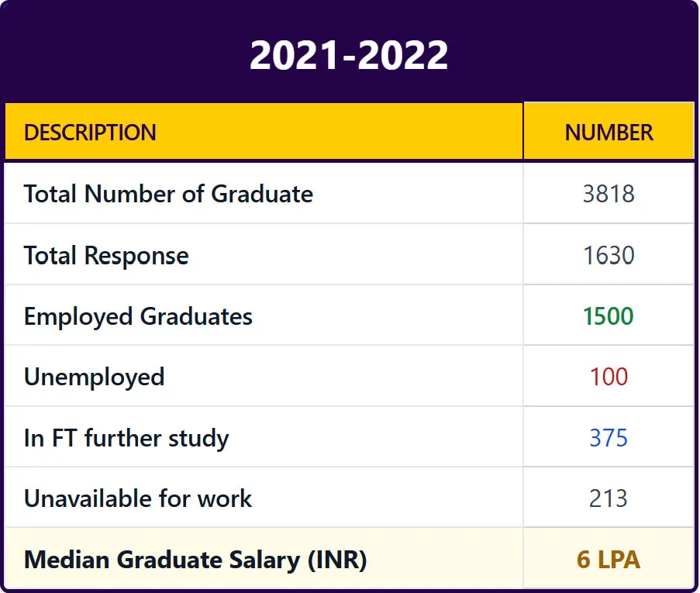The height and width of the screenshot is (593, 700).
Task: Click the Employed Graduates label
Action: [x=138, y=316]
